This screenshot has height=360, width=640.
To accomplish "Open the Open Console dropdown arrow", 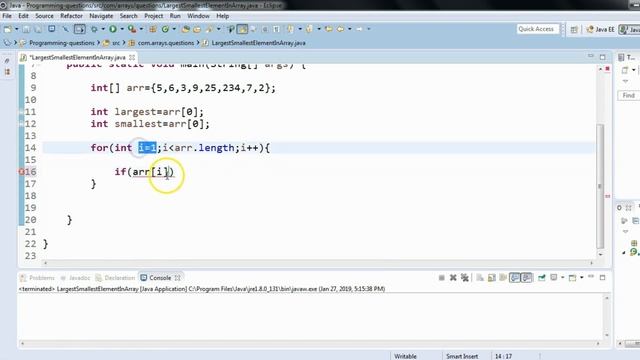I will (x=582, y=278).
